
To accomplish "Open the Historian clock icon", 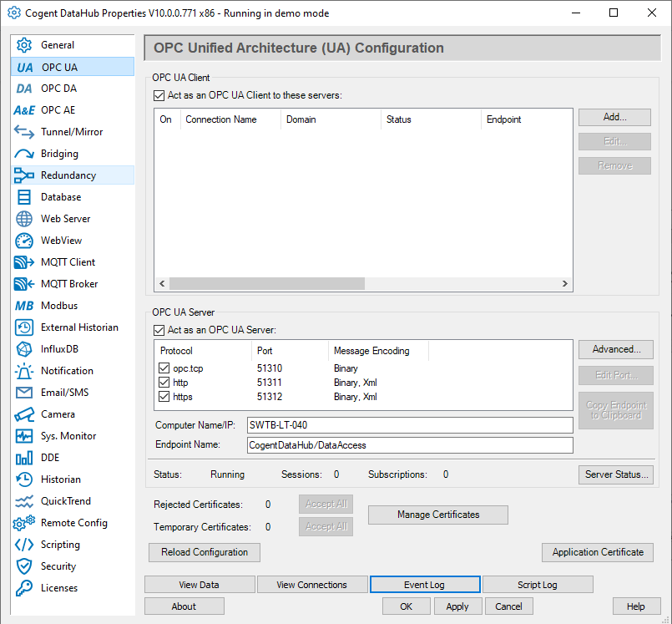I will [x=24, y=479].
